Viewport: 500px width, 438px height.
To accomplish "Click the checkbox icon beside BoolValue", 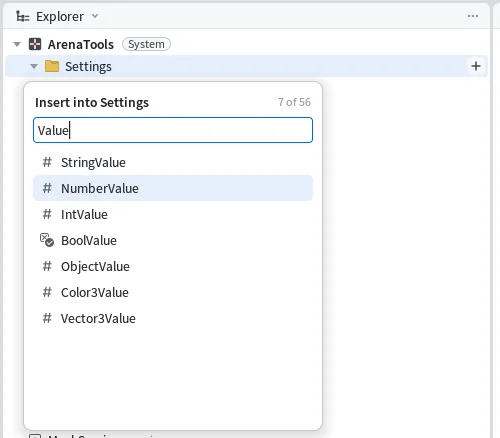I will [47, 240].
